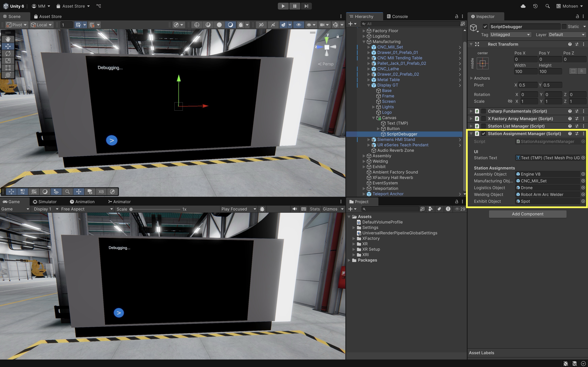Click the Hierarchy search field
Image resolution: width=588 pixels, height=367 pixels.
411,24
